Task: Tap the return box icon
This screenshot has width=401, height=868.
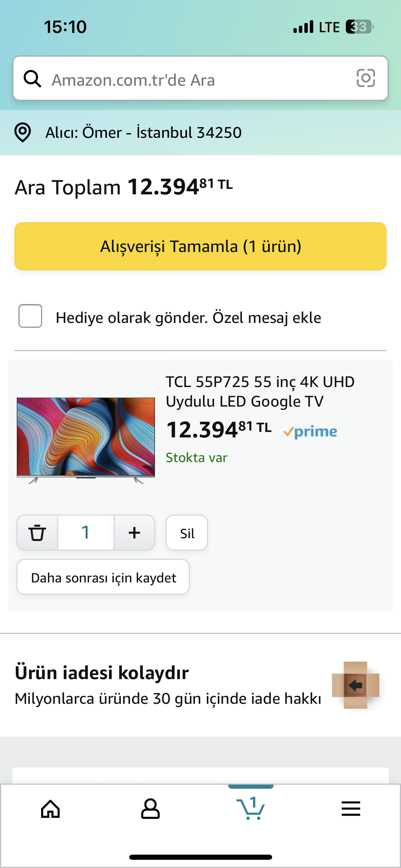Action: [x=356, y=685]
